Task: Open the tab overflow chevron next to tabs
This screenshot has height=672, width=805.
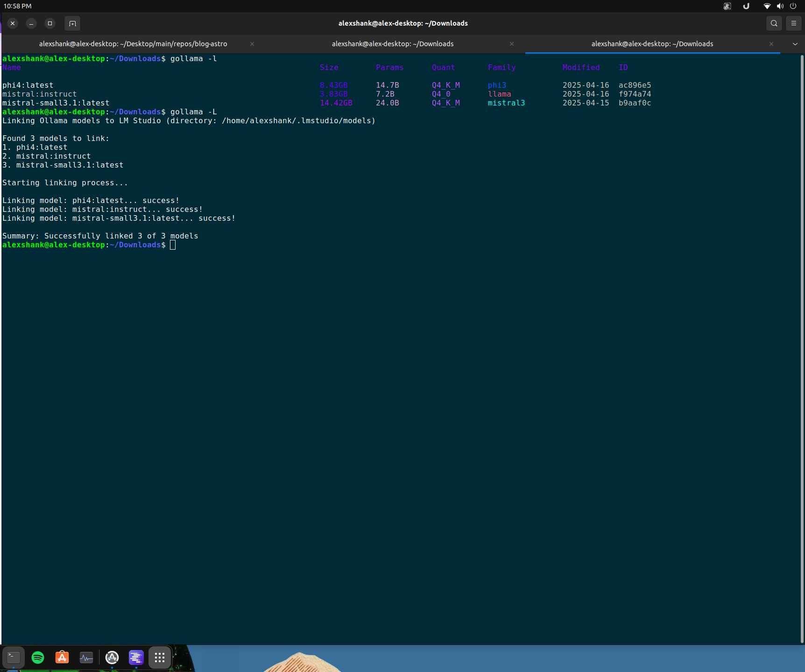Action: (795, 43)
